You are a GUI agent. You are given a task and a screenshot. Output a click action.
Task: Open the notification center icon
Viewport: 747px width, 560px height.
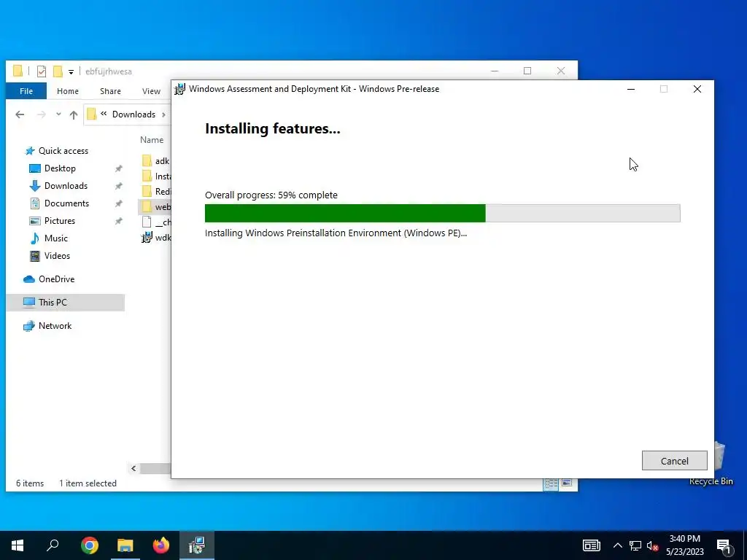pyautogui.click(x=724, y=545)
